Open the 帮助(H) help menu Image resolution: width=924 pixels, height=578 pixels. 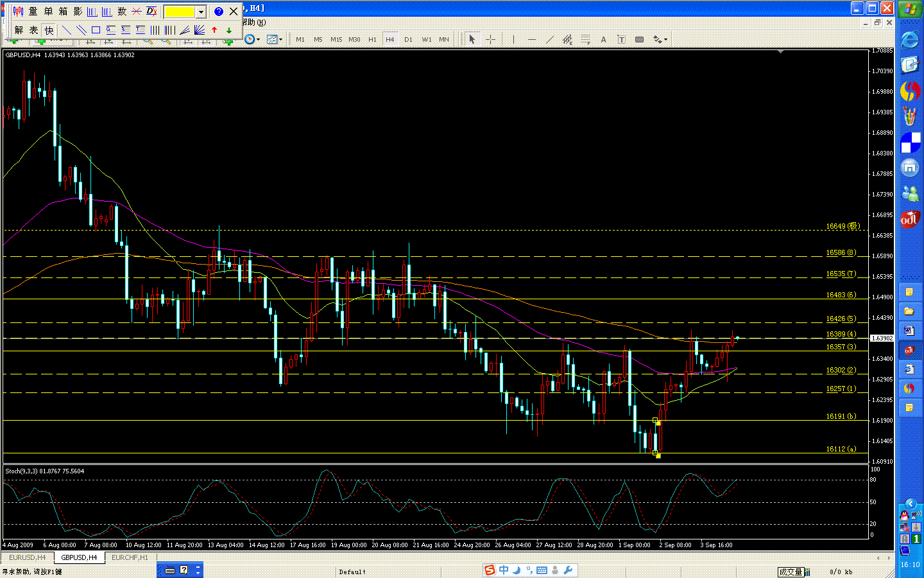(254, 22)
